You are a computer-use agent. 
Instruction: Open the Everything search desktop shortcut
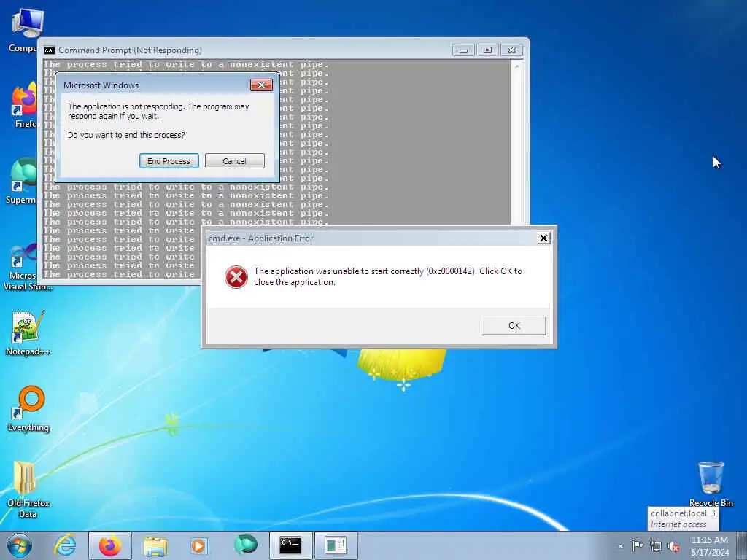click(28, 408)
